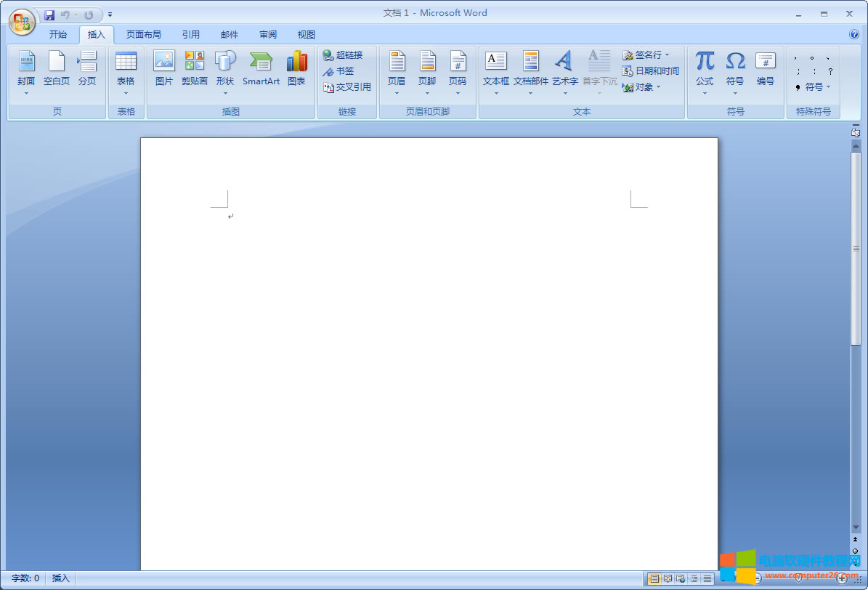Toggle insert/overtype mode in status bar
This screenshot has height=590, width=868.
point(60,578)
